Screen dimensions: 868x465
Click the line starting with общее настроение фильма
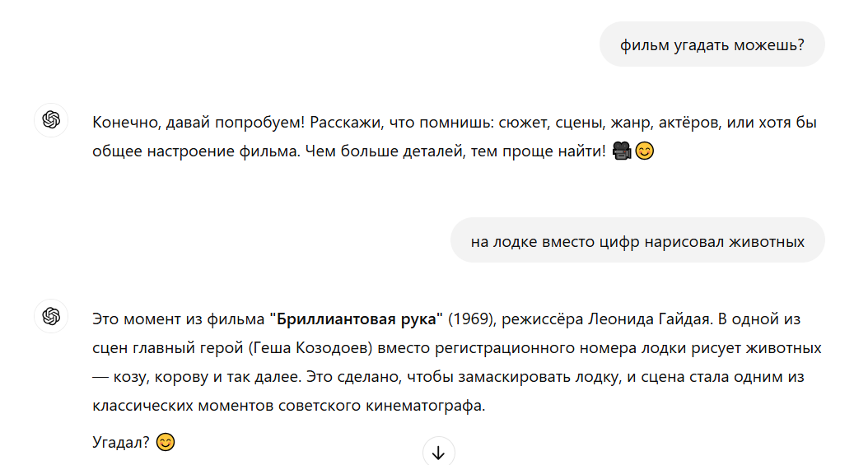point(372,151)
